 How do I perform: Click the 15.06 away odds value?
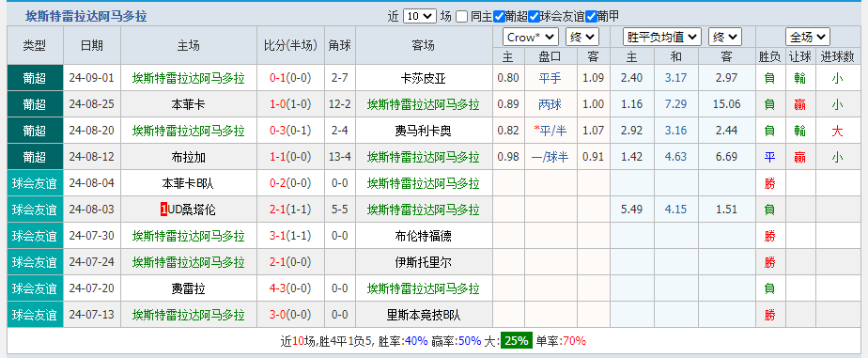[x=727, y=104]
